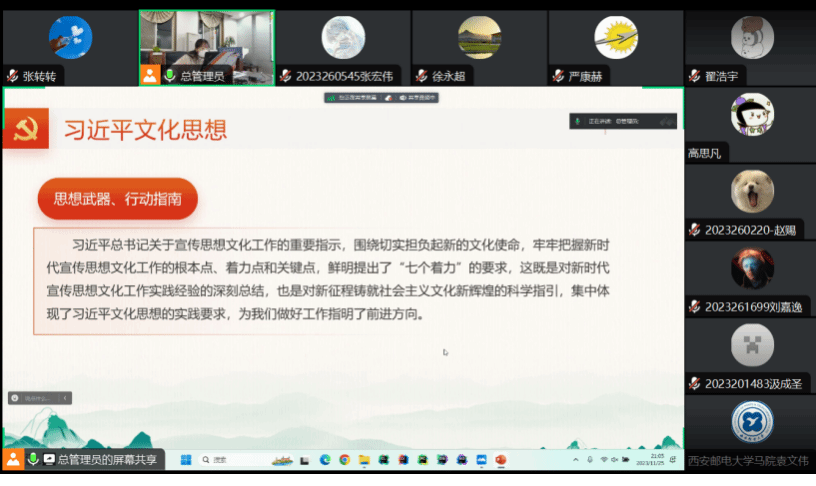Click emoji icon in the chat input bar

pyautogui.click(x=15, y=398)
